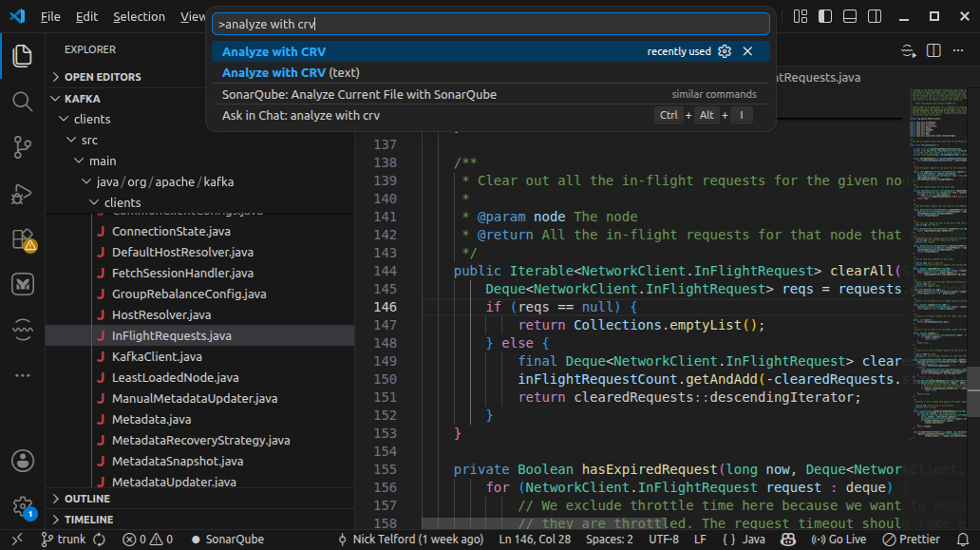Collapse the top-level clients folder
980x550 pixels.
pos(200,119)
